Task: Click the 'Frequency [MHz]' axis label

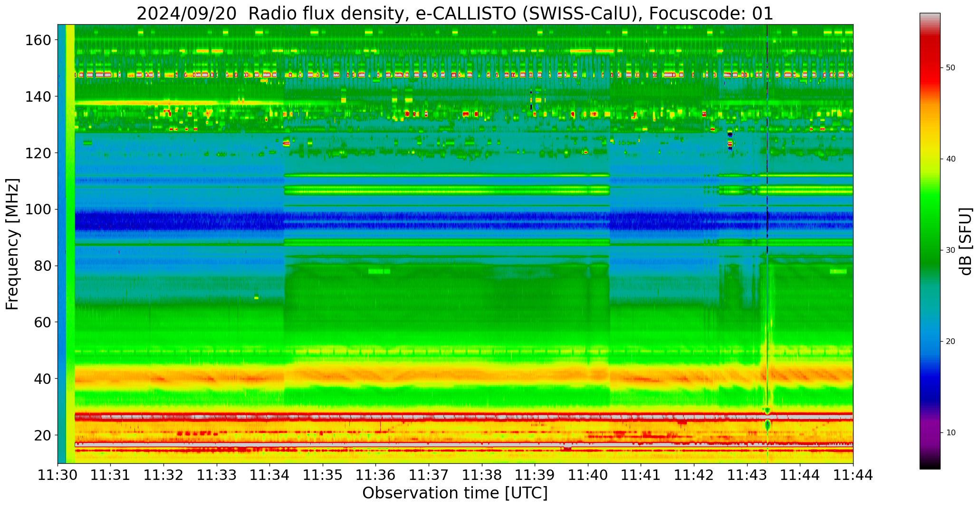Action: click(x=13, y=244)
